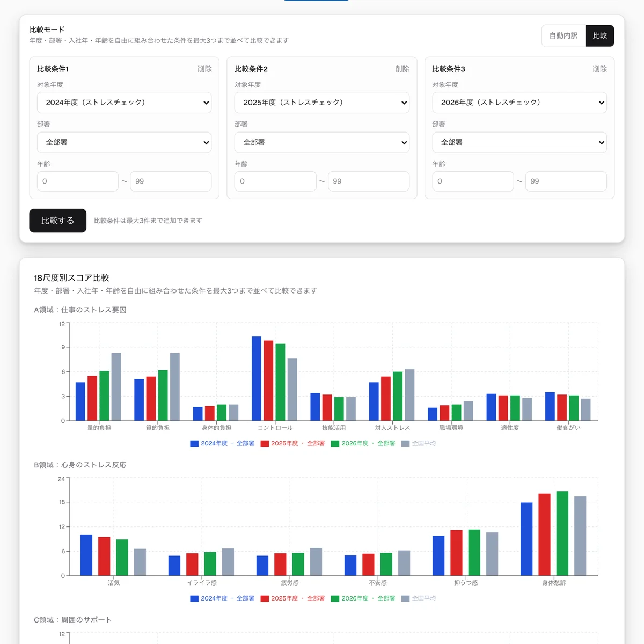Open 部署 dropdown in 比較条件3

pos(519,143)
